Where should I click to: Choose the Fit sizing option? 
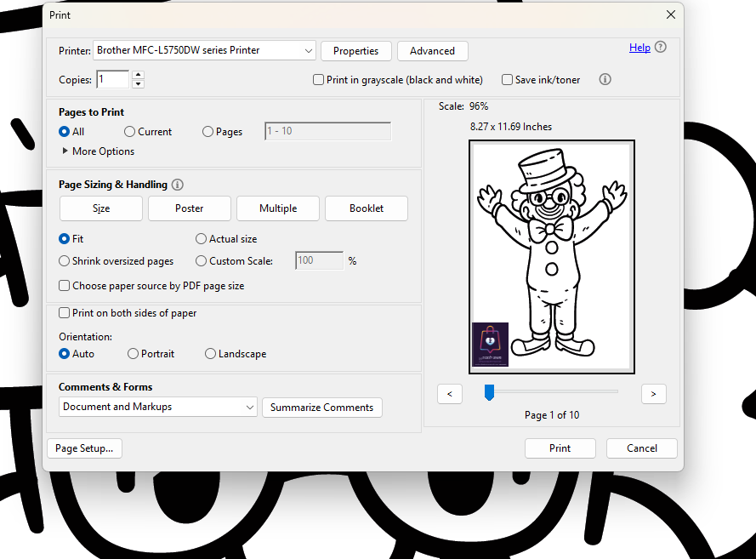pos(64,239)
